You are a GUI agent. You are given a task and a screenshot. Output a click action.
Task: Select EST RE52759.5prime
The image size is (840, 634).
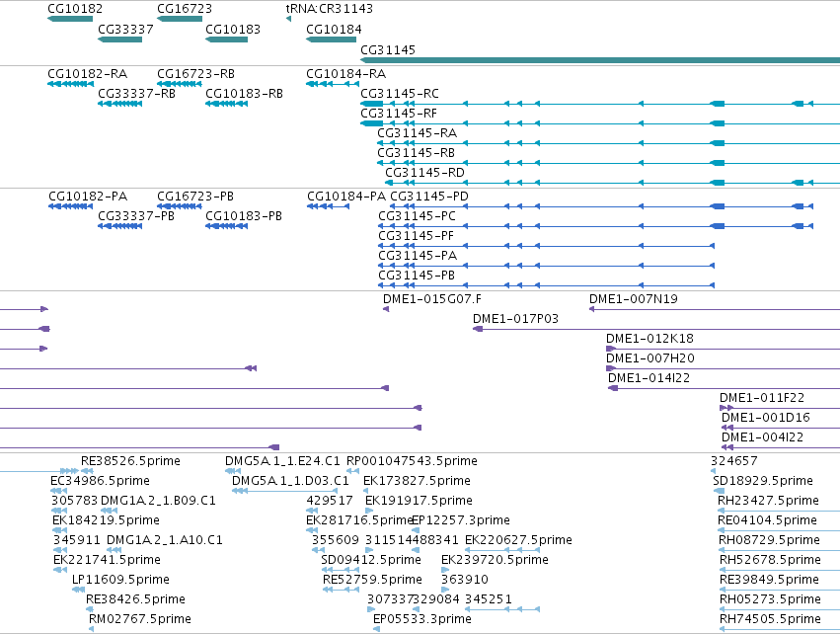[341, 590]
